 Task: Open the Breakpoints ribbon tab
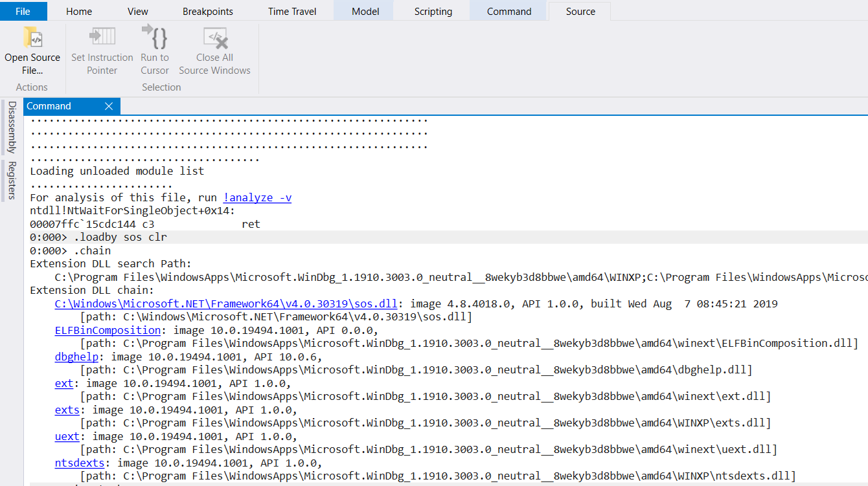point(207,11)
